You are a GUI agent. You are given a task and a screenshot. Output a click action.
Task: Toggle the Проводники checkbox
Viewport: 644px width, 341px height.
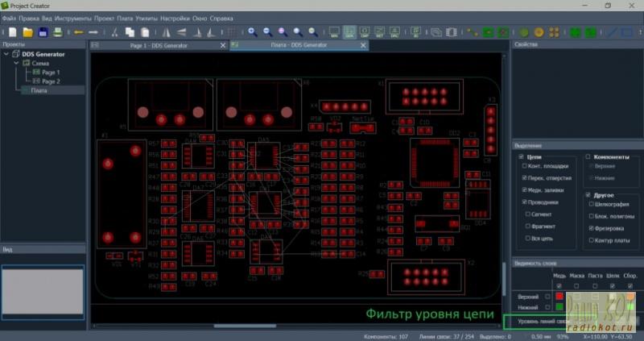point(525,202)
